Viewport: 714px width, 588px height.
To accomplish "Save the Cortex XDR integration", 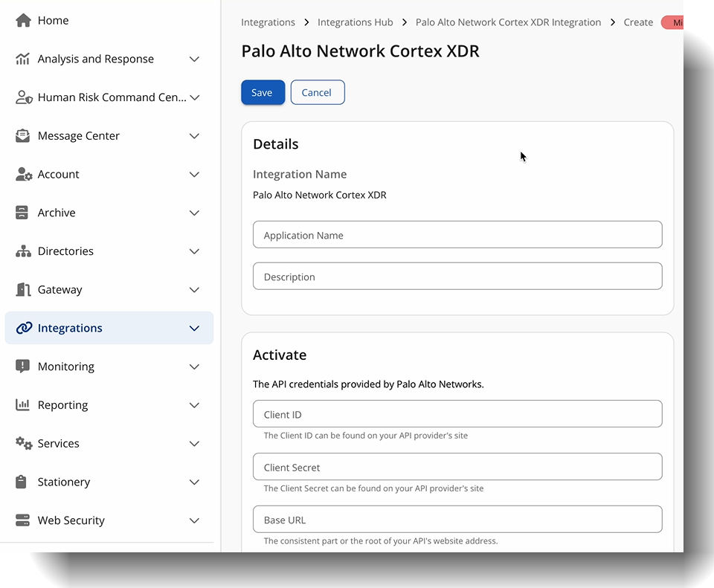I will (x=263, y=93).
